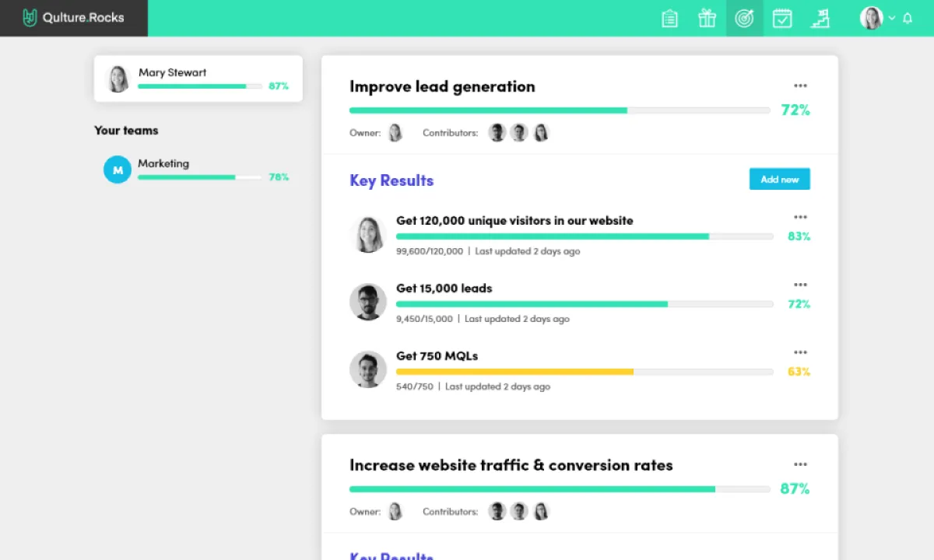This screenshot has height=560, width=934.
Task: Click the yellow Get 750 MQLs progress bar
Action: (x=585, y=372)
